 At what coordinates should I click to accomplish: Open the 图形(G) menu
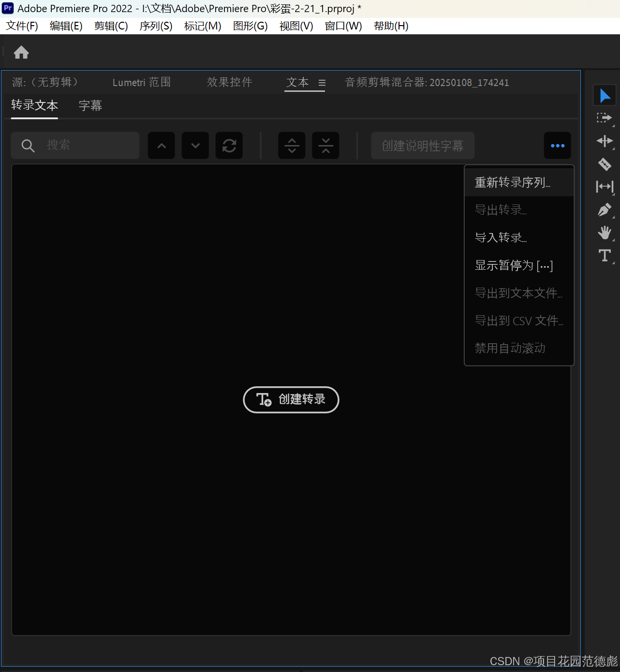(251, 26)
